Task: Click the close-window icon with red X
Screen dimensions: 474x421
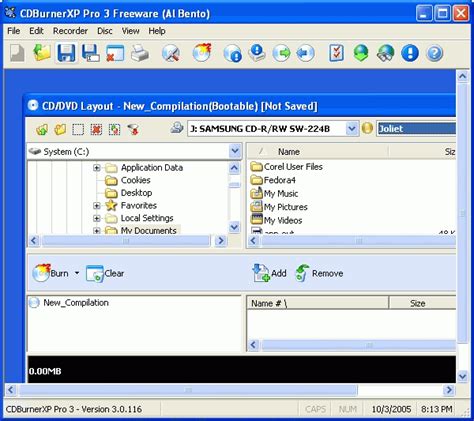Action: (x=115, y=53)
